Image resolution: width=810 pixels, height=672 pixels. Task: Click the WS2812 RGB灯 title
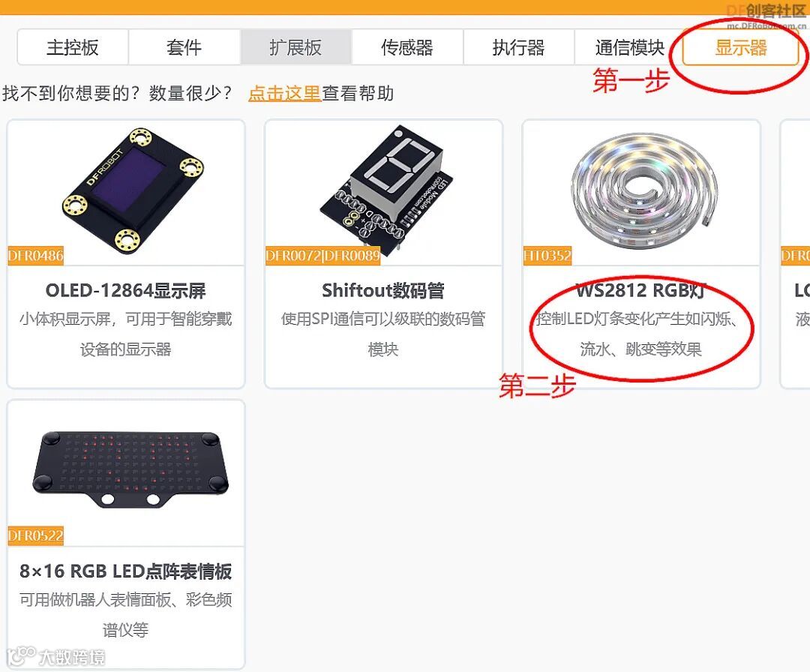640,291
